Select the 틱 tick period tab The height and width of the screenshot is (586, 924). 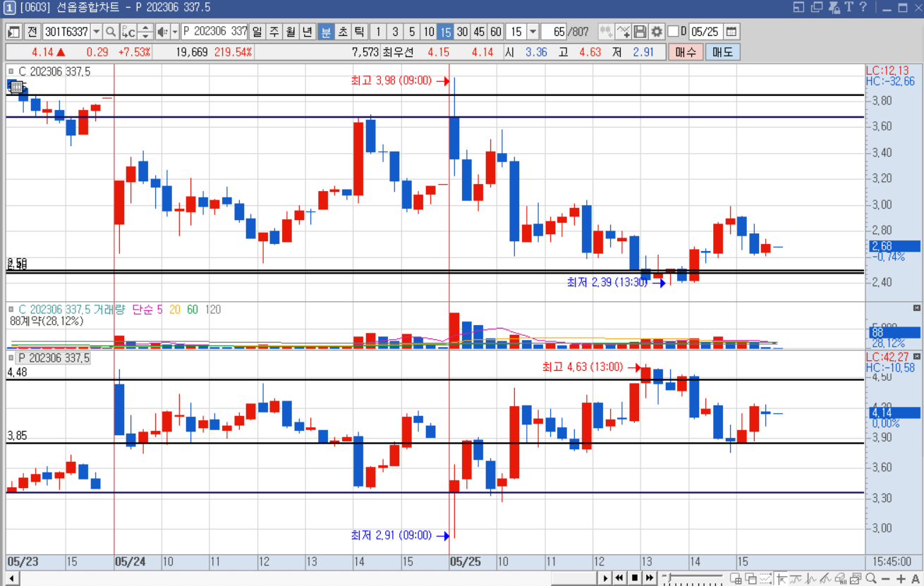coord(359,32)
